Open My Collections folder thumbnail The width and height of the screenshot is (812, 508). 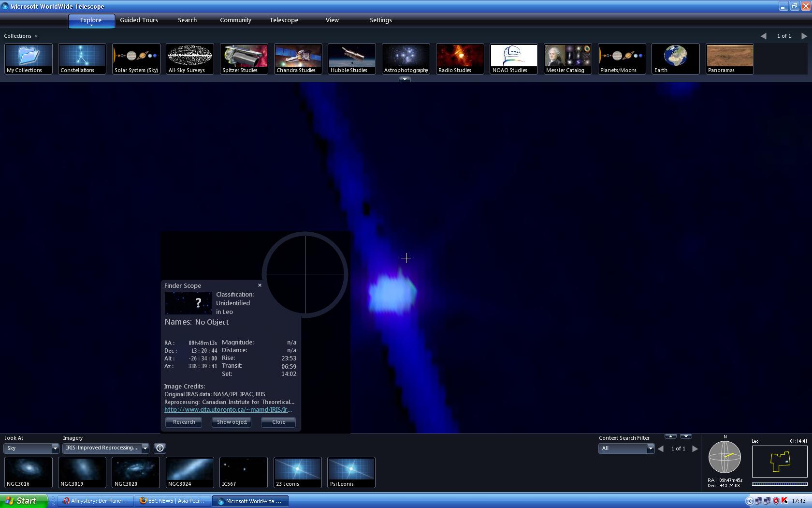(x=29, y=59)
